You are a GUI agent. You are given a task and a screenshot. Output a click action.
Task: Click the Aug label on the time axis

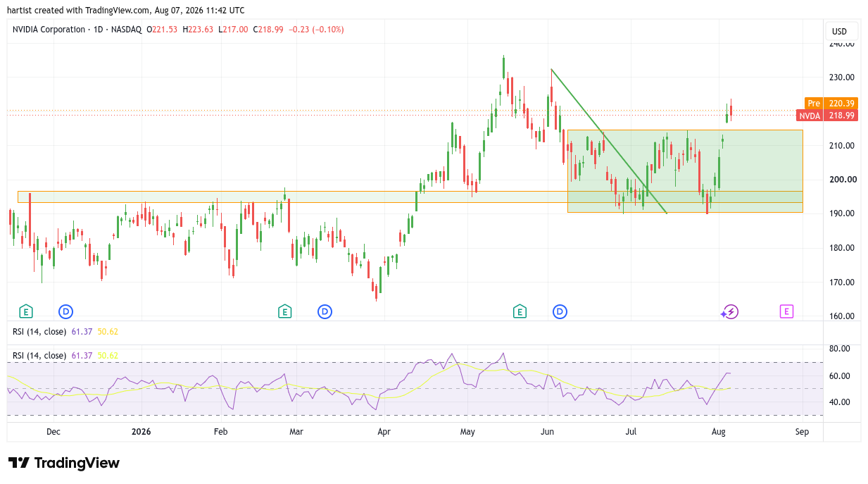click(x=719, y=431)
